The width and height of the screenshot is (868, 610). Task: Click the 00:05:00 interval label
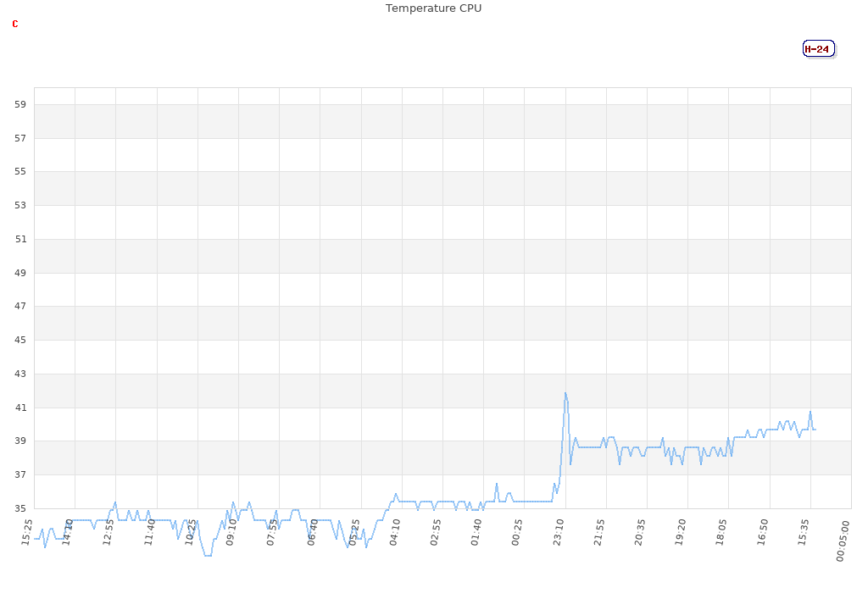(x=843, y=541)
